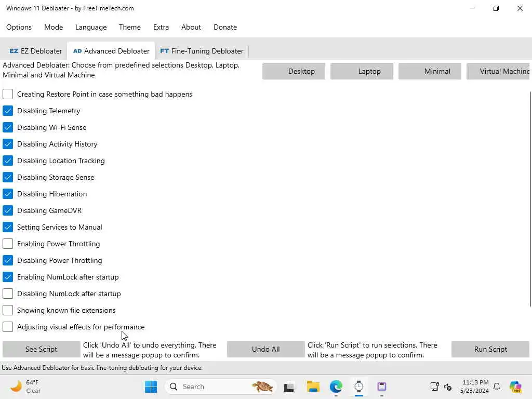
Task: Click the taskbar search box
Action: pos(220,387)
